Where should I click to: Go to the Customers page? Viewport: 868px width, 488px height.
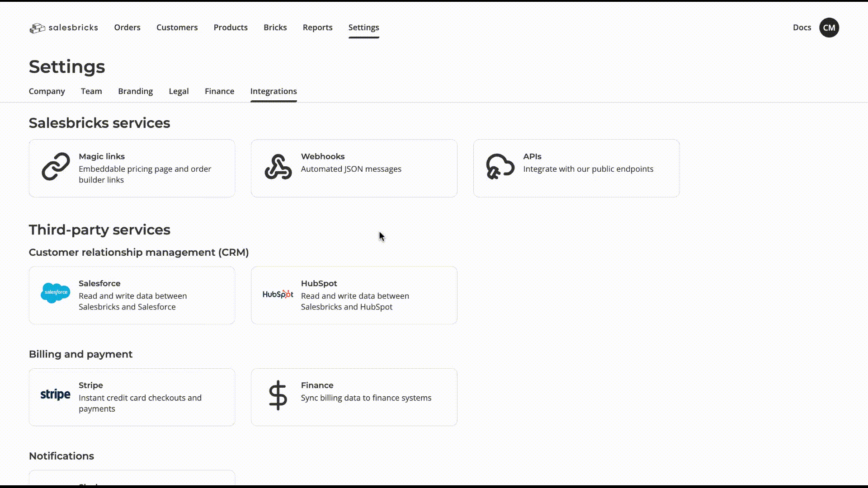coord(177,28)
